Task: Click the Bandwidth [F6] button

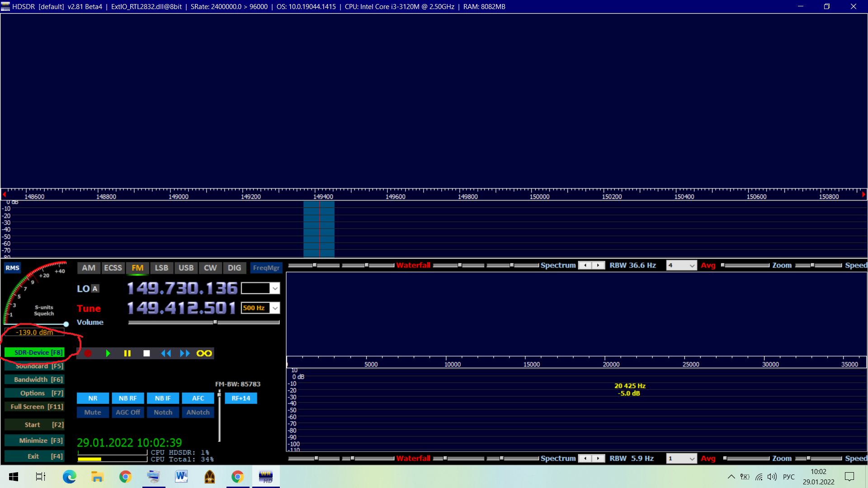Action: (x=34, y=380)
